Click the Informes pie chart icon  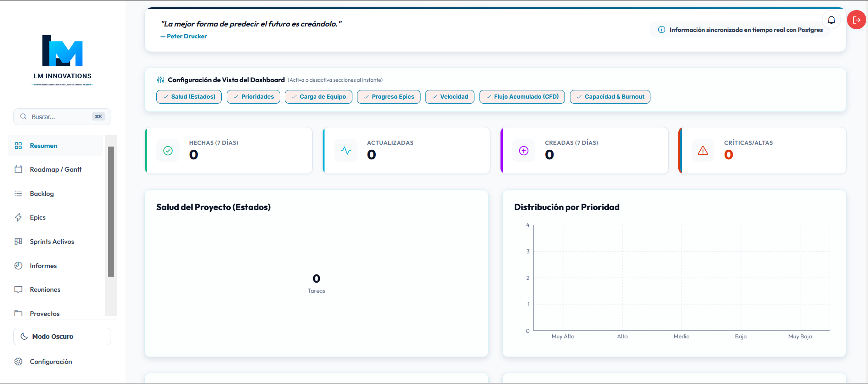[x=18, y=266]
